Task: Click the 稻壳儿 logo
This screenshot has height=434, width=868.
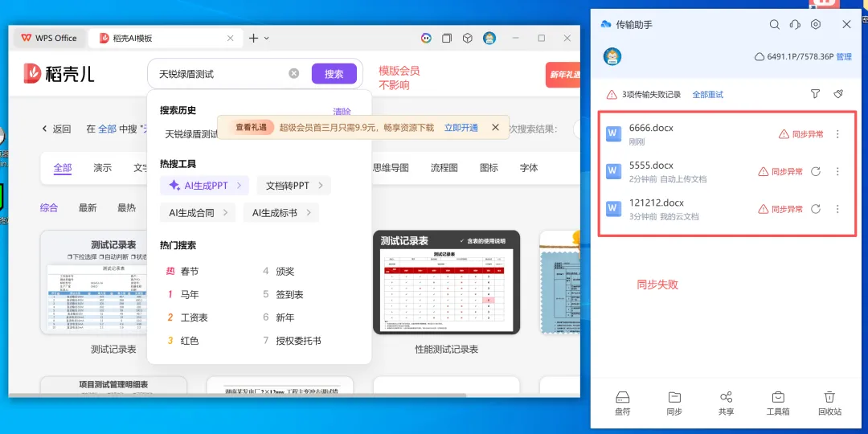Action: [x=59, y=74]
